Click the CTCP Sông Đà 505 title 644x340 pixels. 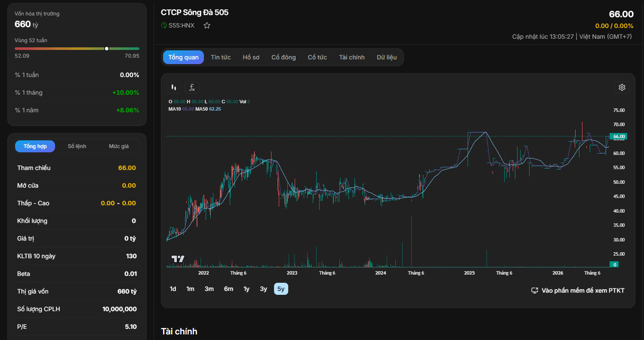coord(194,12)
